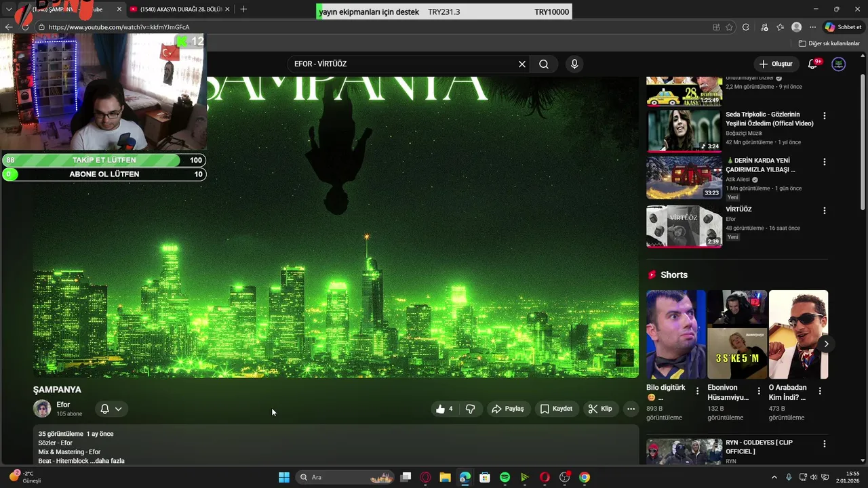Open Spotify from the taskbar
868x488 pixels.
click(x=505, y=477)
